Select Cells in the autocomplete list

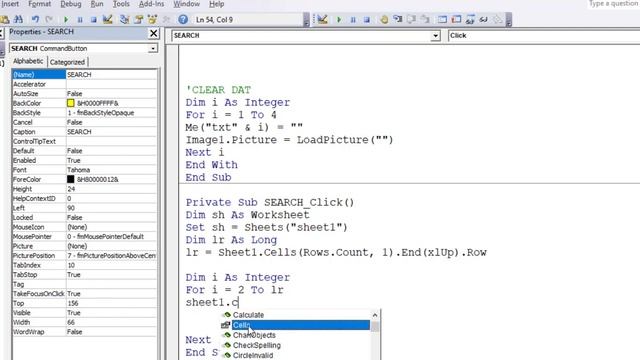[x=301, y=325]
